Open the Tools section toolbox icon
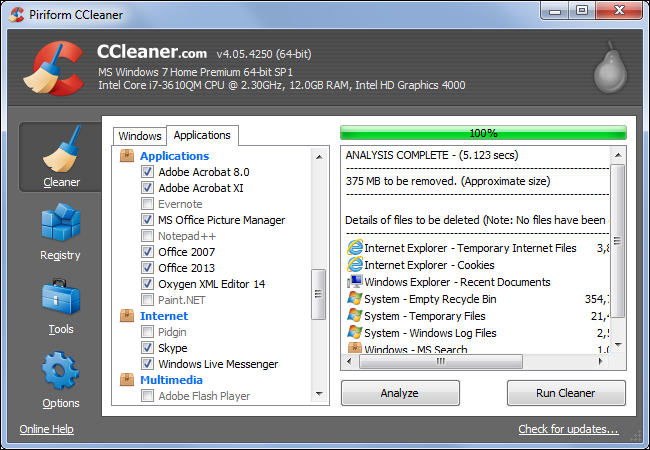650x450 pixels. [x=61, y=297]
